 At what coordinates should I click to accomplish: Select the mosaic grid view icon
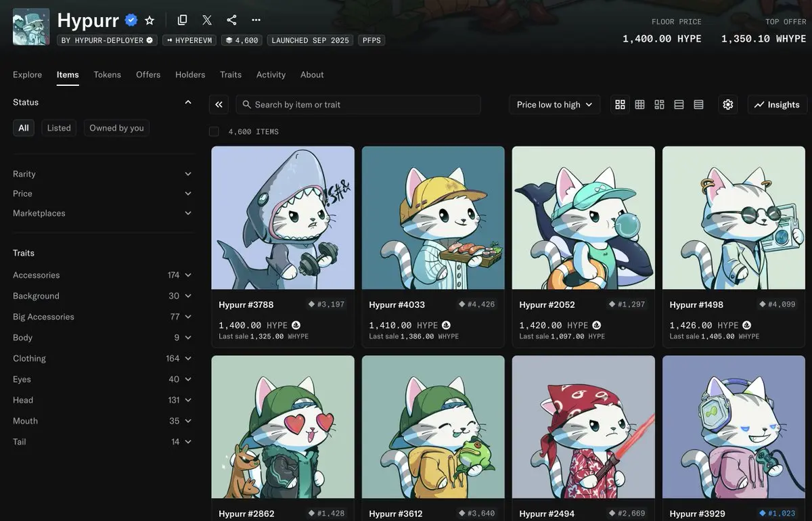pos(659,104)
